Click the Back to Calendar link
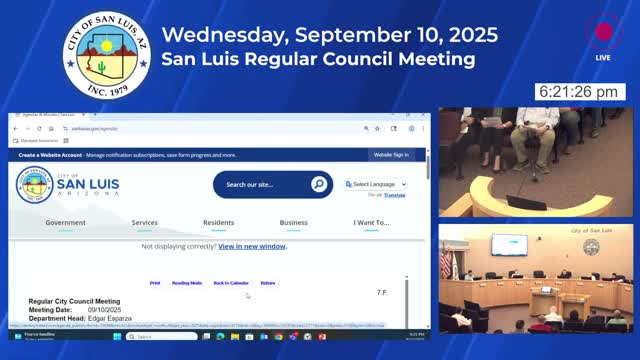This screenshot has height=360, width=640. tap(231, 283)
